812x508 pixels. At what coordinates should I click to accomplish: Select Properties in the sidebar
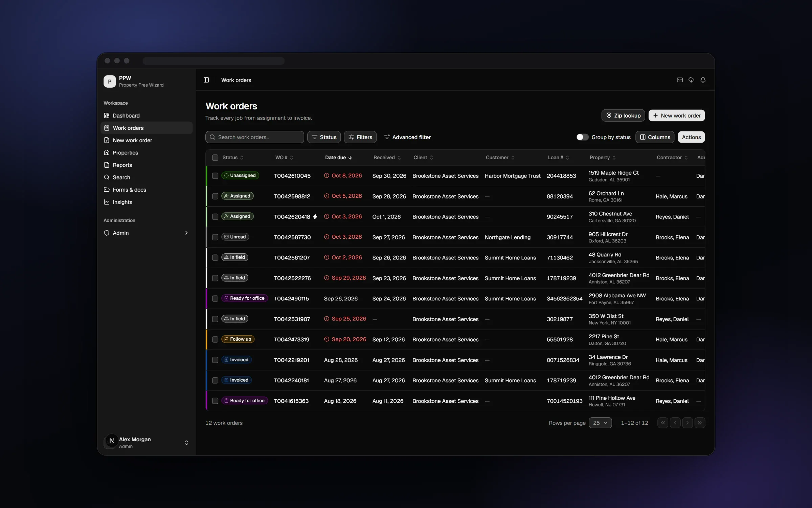point(146,152)
